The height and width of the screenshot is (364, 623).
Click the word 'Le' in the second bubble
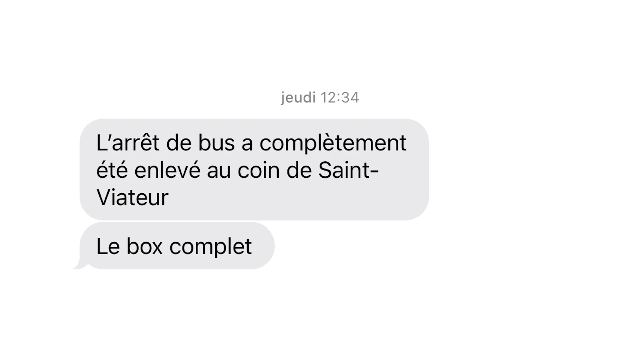pyautogui.click(x=108, y=246)
